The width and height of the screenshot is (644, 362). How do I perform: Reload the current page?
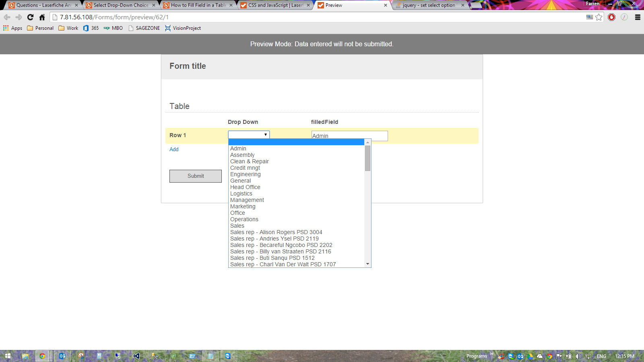tap(30, 17)
